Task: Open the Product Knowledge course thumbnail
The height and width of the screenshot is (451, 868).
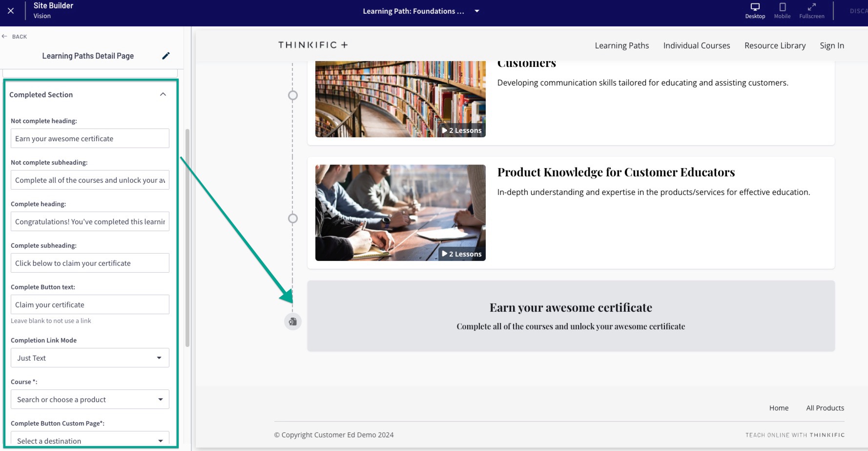Action: tap(400, 213)
